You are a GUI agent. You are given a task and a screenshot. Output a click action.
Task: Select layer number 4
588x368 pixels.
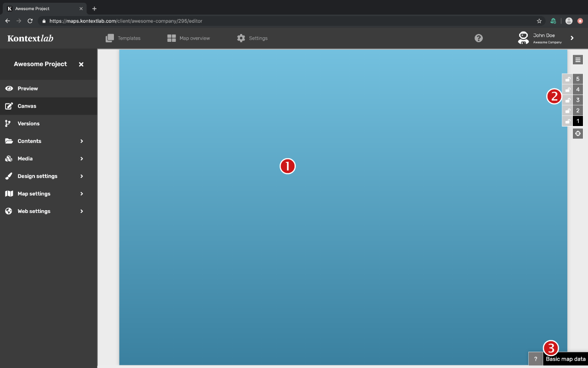tap(578, 90)
